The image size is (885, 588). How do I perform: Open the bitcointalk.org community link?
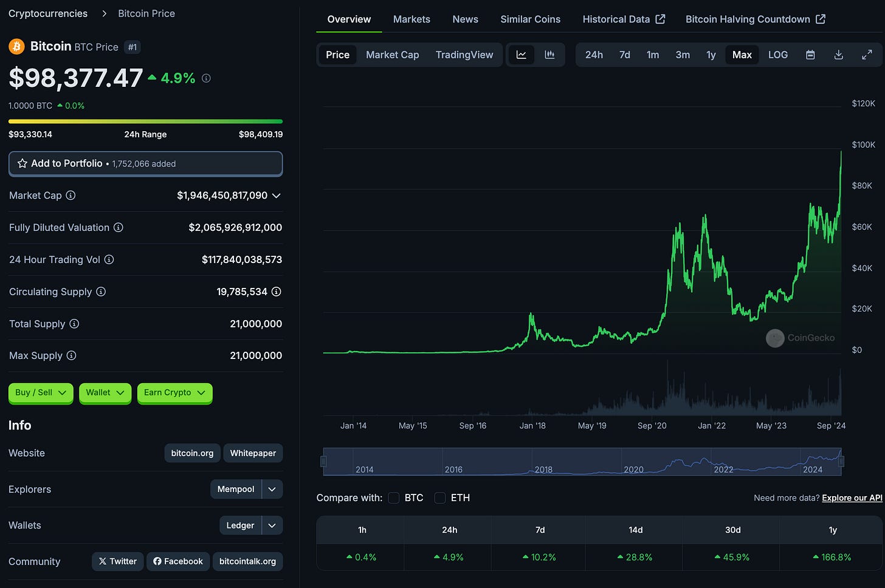click(x=247, y=561)
